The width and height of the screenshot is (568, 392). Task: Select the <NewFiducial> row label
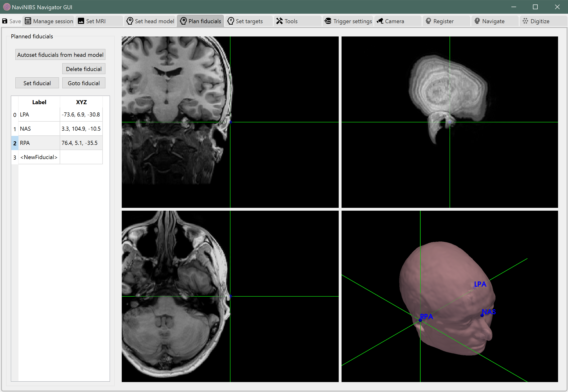[x=39, y=157]
